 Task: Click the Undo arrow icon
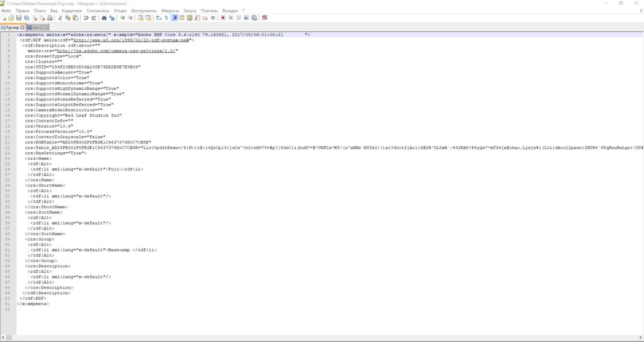[86, 18]
